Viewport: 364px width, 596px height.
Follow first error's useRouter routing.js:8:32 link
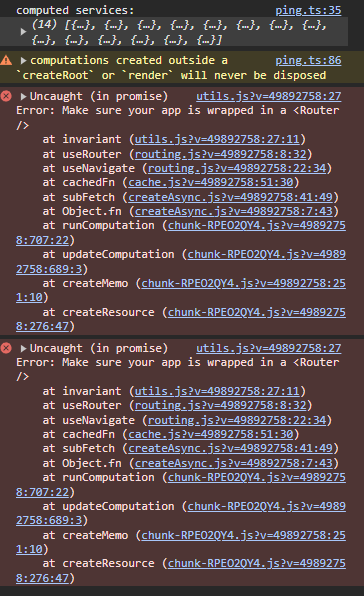pyautogui.click(x=220, y=154)
